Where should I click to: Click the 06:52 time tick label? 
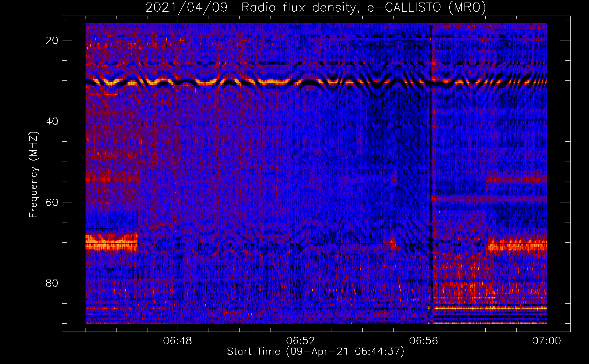tap(300, 341)
